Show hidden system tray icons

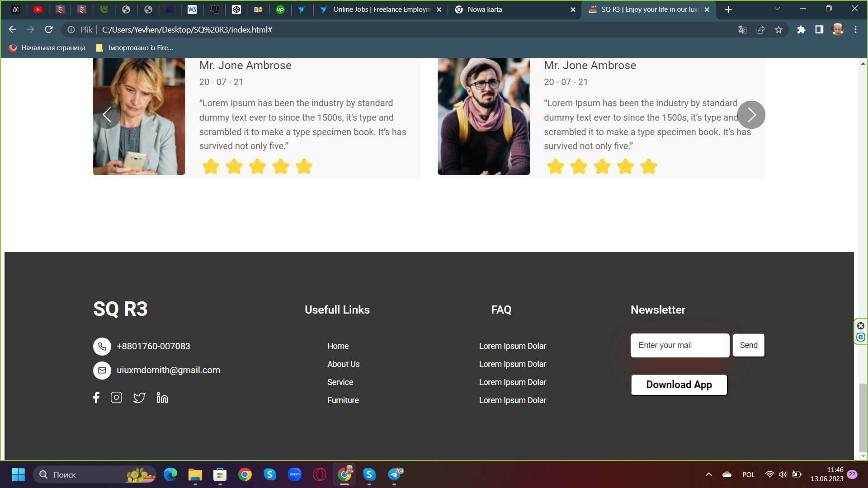point(709,475)
